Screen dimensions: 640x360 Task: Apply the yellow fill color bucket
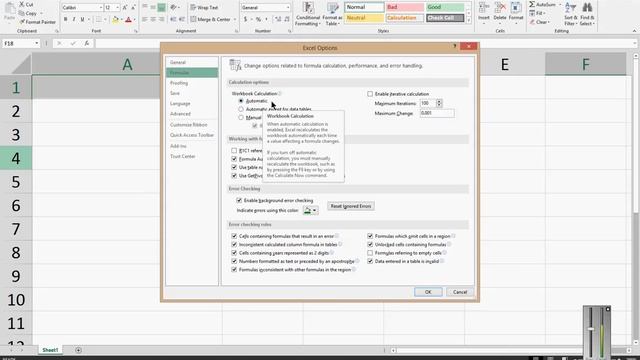tap(116, 20)
